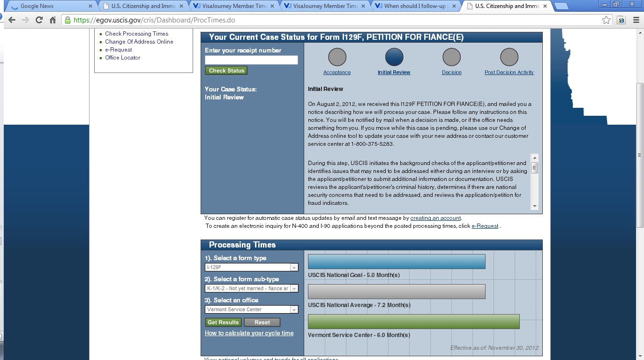This screenshot has height=360, width=644.
Task: Click the Decision status circle
Action: point(452,57)
